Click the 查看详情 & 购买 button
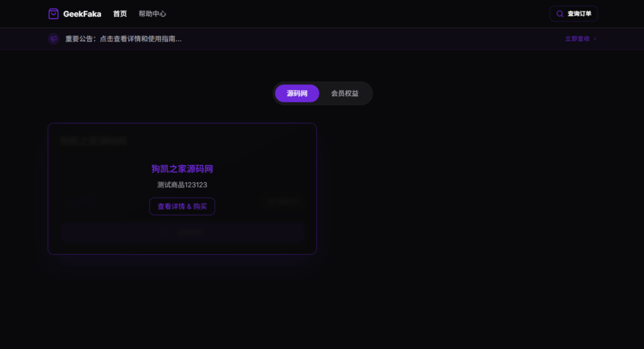 (182, 206)
